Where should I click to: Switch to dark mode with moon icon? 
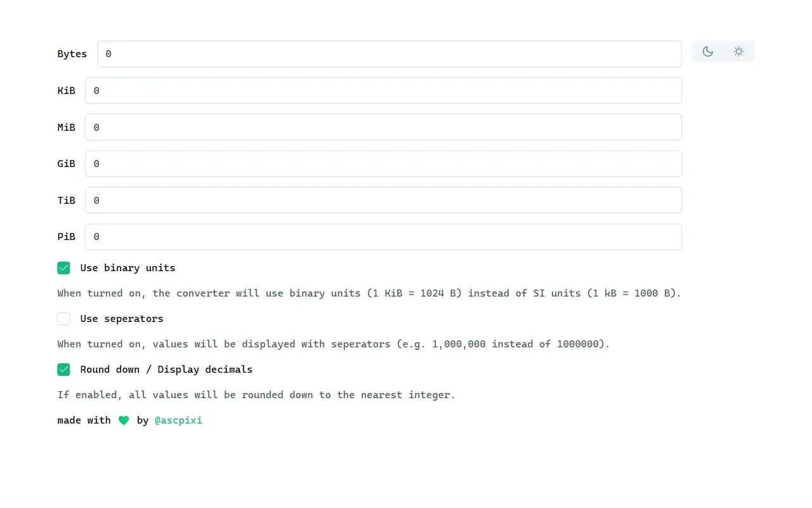[708, 51]
